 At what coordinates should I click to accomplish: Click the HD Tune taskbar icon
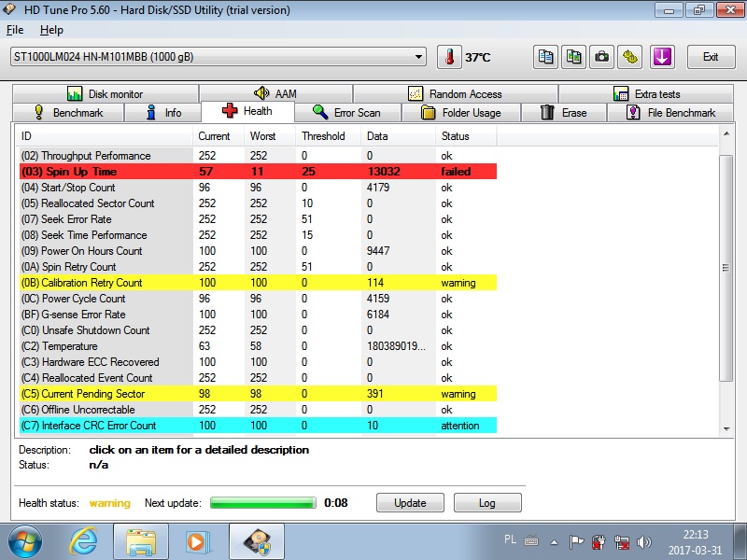click(x=257, y=541)
